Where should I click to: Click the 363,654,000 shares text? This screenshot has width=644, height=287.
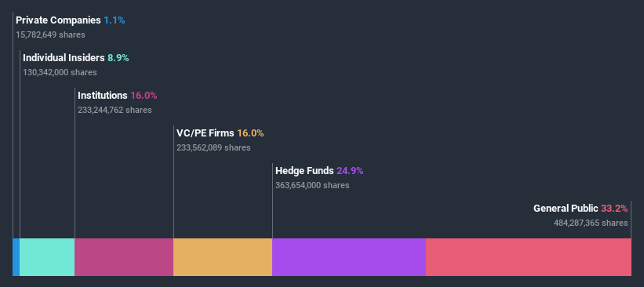pyautogui.click(x=312, y=186)
